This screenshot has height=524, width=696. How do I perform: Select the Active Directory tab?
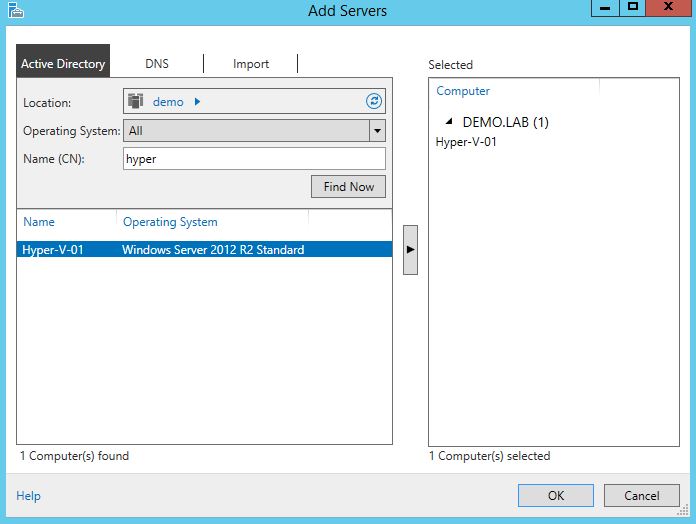(63, 64)
